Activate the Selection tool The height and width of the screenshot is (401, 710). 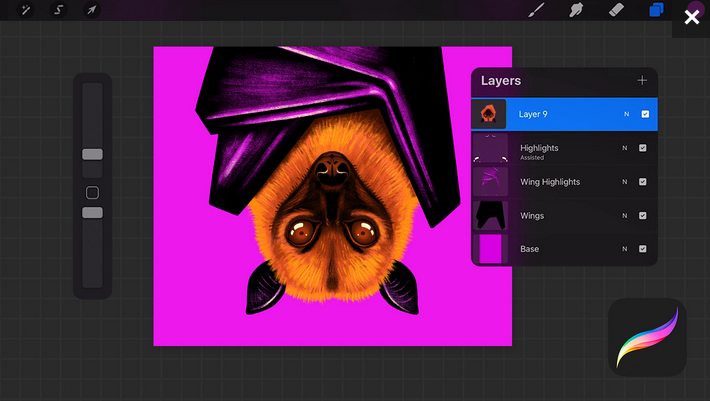[x=58, y=10]
